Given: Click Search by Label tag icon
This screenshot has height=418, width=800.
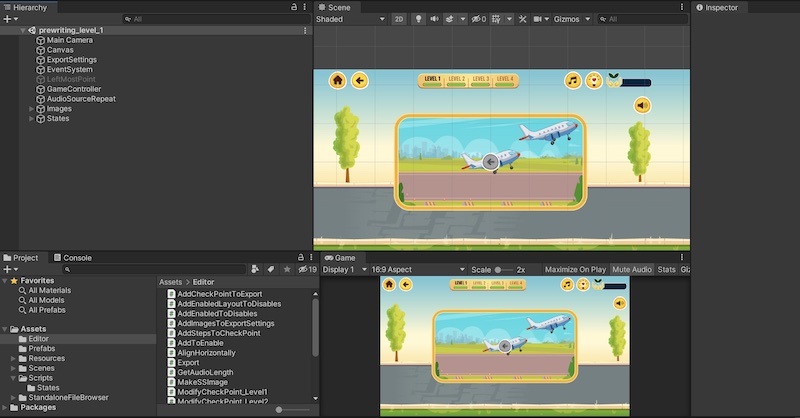Looking at the screenshot, I should point(270,269).
